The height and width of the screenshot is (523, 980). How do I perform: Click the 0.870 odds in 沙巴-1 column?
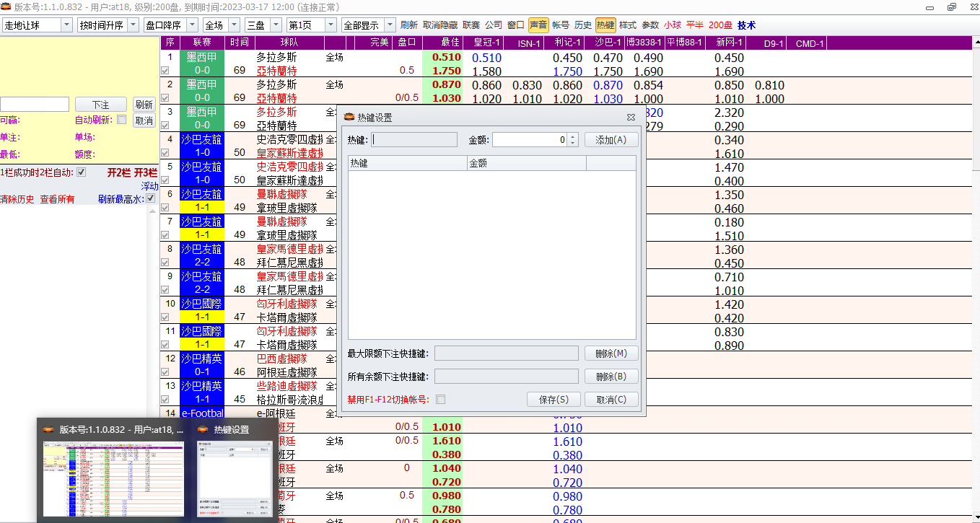coord(608,85)
